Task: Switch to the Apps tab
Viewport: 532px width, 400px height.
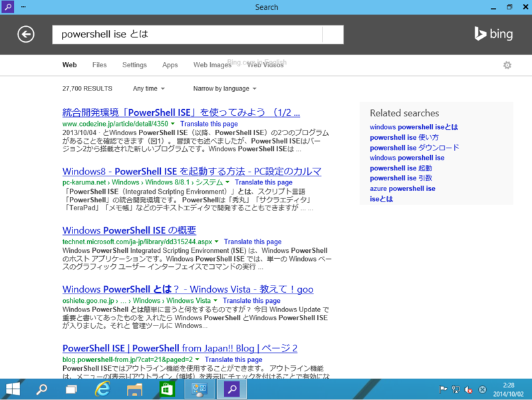Action: (x=170, y=65)
